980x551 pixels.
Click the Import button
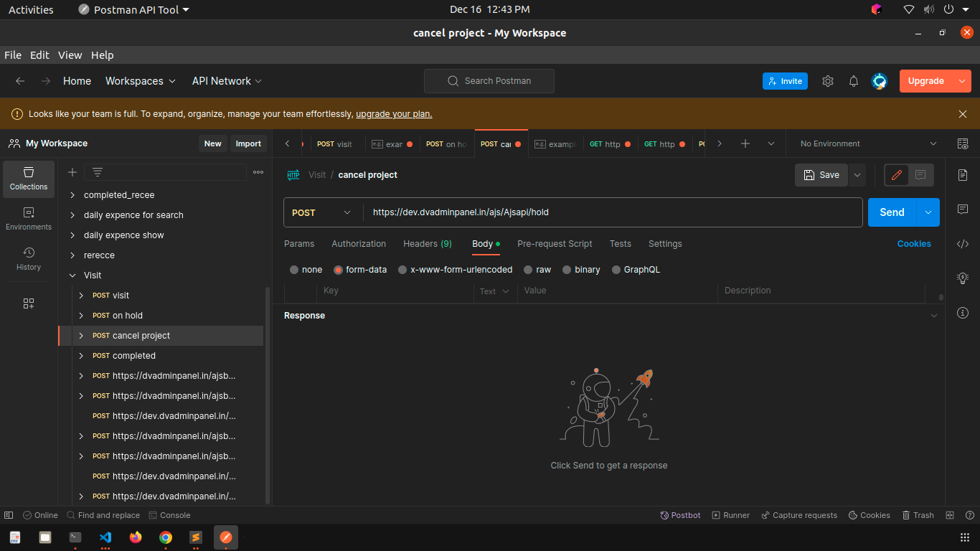[x=248, y=143]
